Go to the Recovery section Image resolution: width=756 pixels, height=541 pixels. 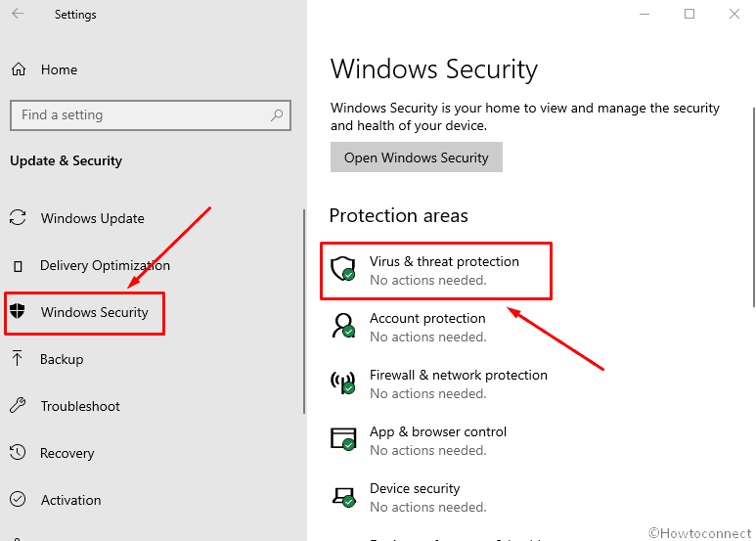(x=67, y=453)
